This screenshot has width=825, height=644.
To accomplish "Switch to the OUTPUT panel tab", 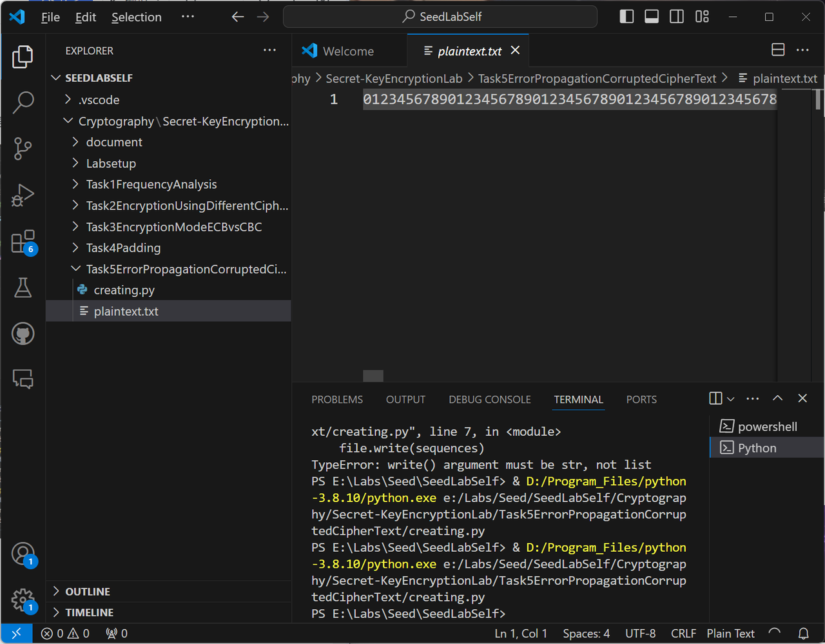I will (405, 400).
